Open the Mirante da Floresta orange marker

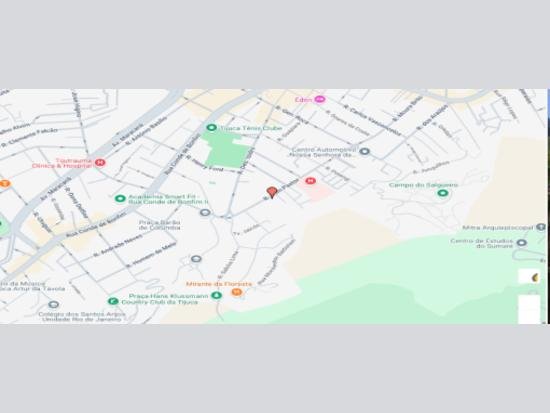point(237,292)
